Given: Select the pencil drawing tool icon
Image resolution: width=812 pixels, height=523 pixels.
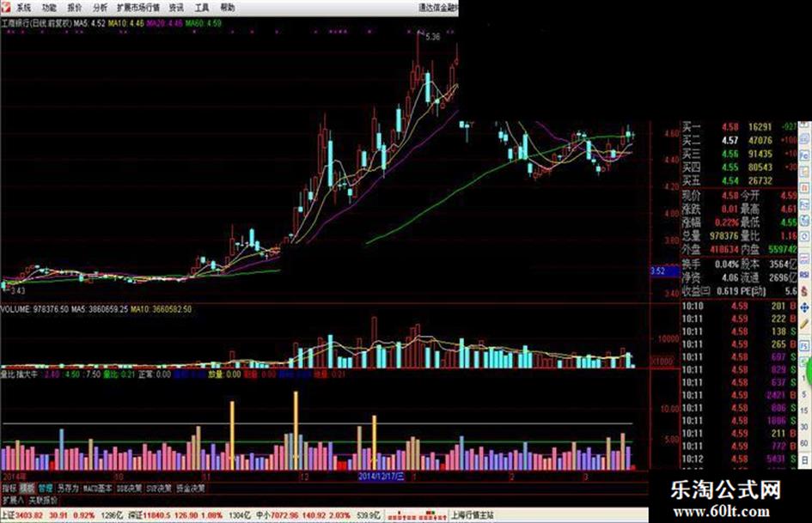Looking at the screenshot, I should (804, 325).
